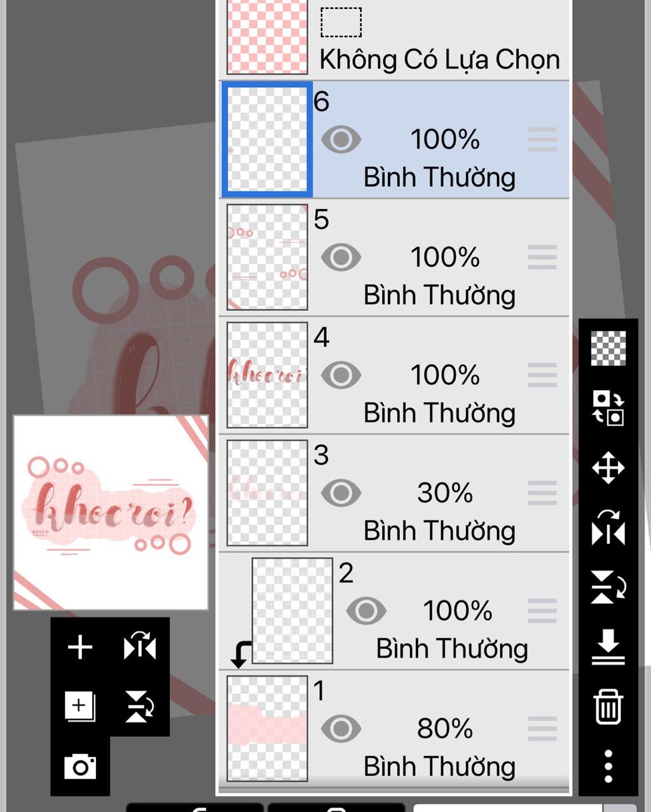The image size is (651, 812).
Task: Click layer 2 reorder handle lines
Action: pos(542,611)
